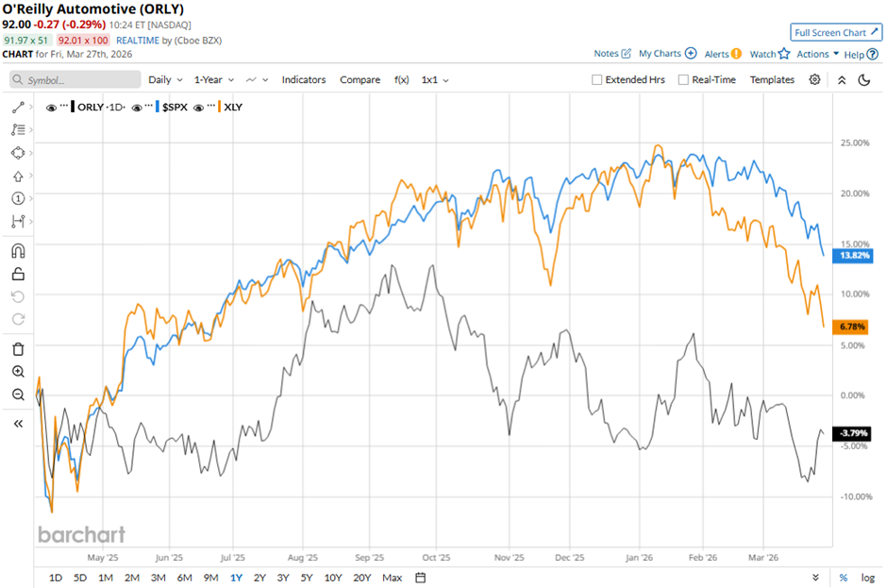Click the $SPX blue color swatch

pos(158,107)
